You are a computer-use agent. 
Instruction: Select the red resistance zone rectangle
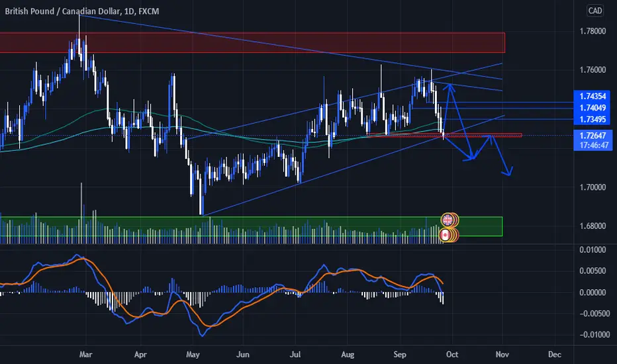[x=252, y=42]
